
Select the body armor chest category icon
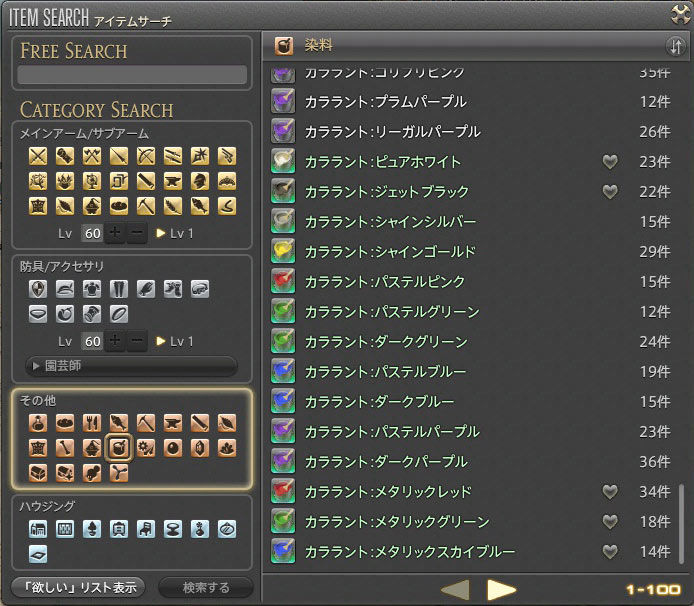click(x=92, y=289)
